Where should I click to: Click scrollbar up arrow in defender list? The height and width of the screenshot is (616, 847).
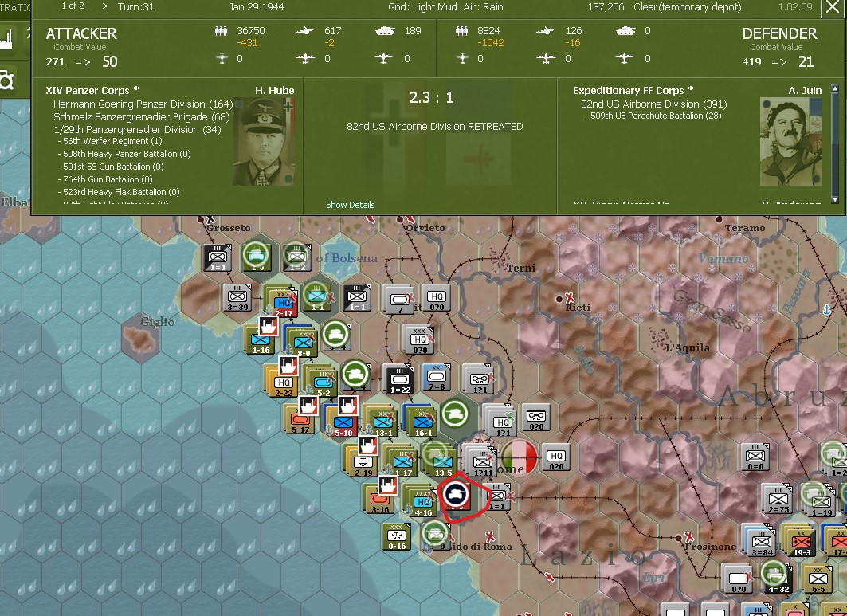(834, 88)
